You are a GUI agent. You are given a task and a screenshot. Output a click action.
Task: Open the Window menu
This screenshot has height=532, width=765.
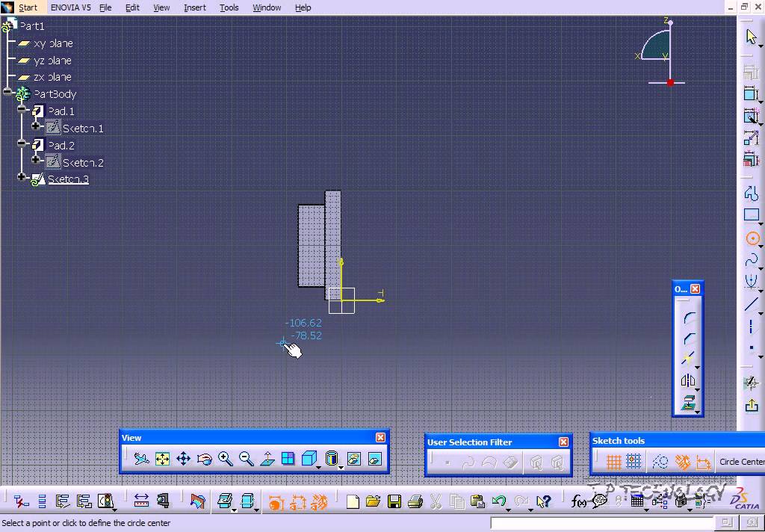pyautogui.click(x=267, y=7)
